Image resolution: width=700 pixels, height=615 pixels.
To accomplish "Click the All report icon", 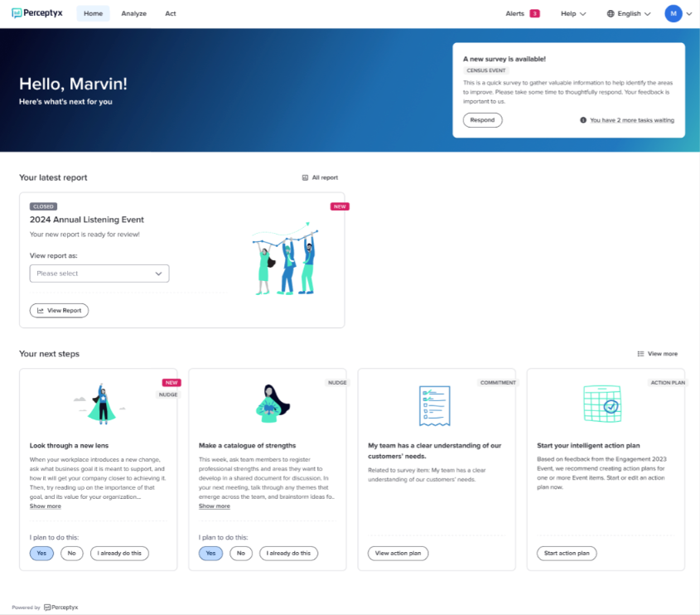I will (305, 177).
